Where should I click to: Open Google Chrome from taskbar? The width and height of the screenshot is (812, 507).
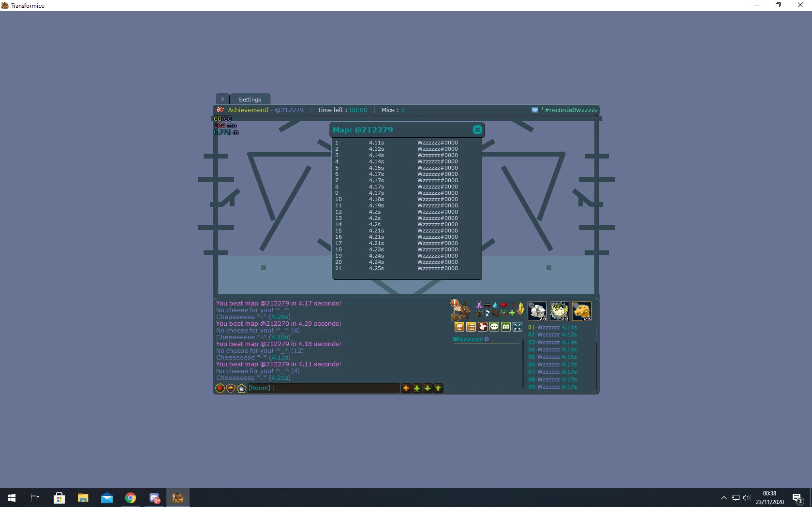click(131, 497)
